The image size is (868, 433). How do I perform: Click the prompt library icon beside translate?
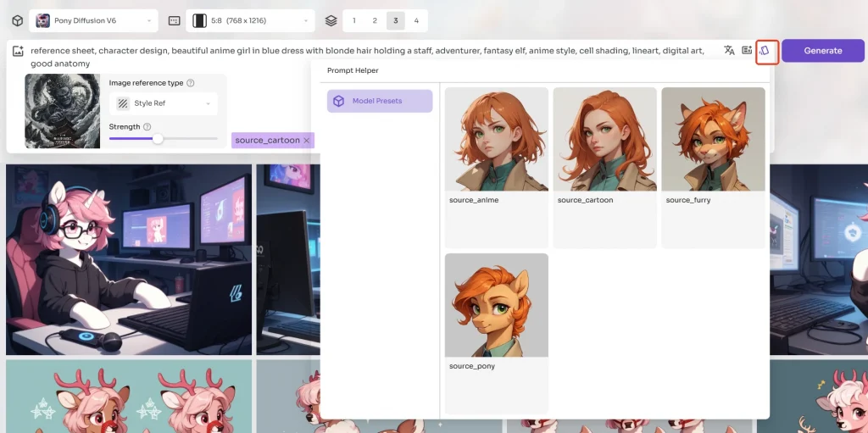click(x=747, y=50)
